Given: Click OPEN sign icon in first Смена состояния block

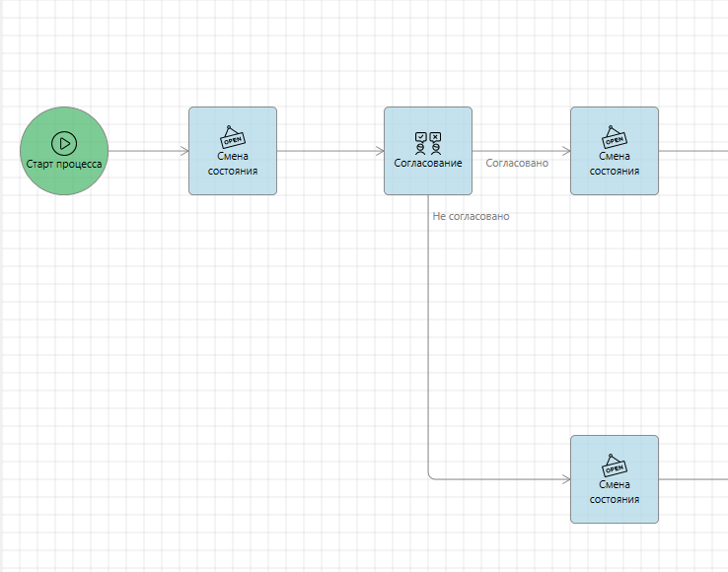Looking at the screenshot, I should click(232, 136).
